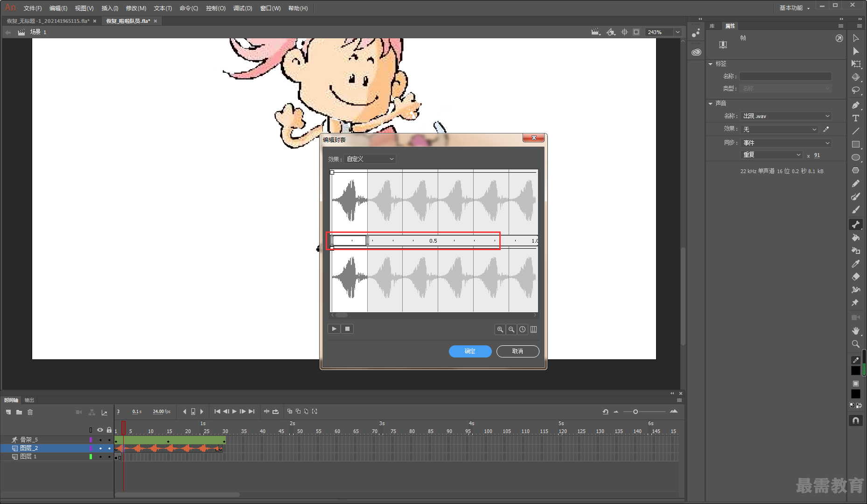Viewport: 867px width, 504px height.
Task: Select the Lasso tool
Action: click(x=856, y=90)
